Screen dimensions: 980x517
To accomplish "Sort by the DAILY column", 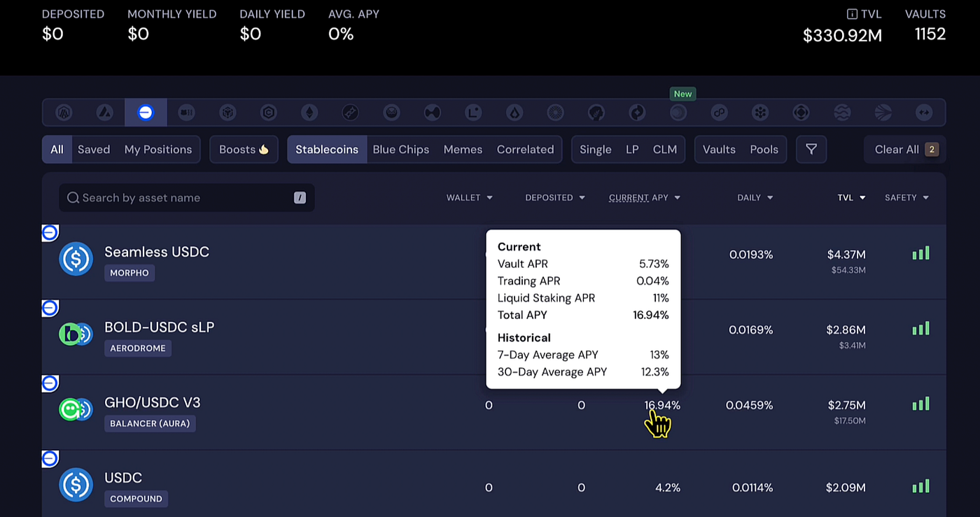I will pyautogui.click(x=755, y=198).
